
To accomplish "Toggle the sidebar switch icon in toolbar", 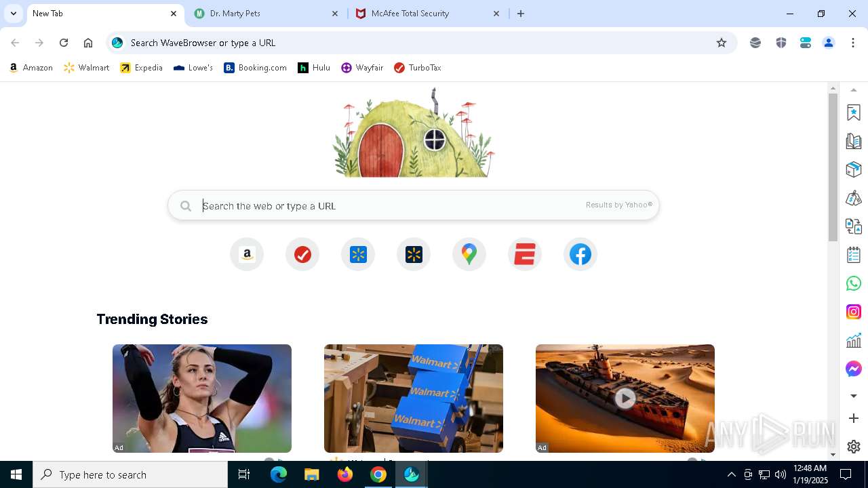I will (x=806, y=43).
